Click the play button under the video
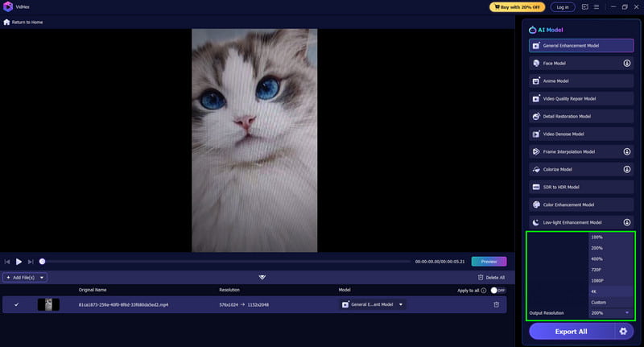This screenshot has height=347, width=644. click(19, 262)
